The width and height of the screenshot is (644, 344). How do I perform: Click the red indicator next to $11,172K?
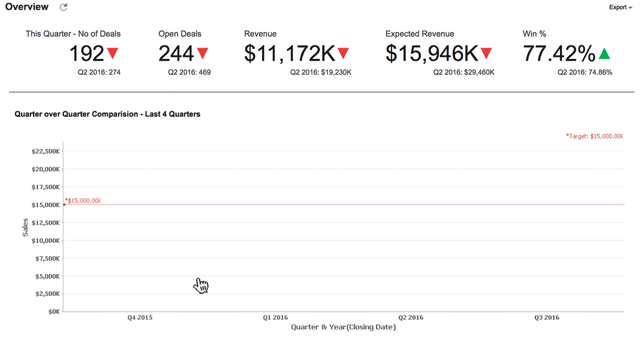click(342, 54)
